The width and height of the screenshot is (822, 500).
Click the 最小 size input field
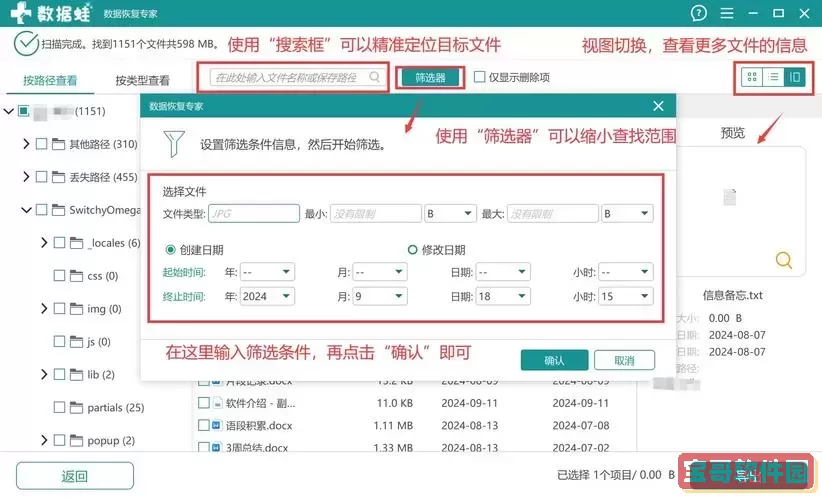(376, 214)
